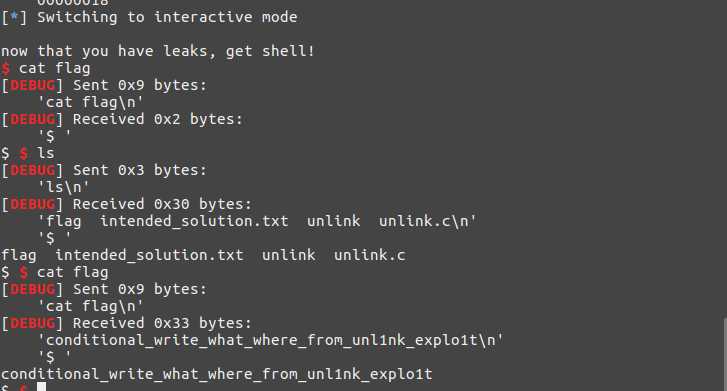Click the second 'cat flag' command line
The width and height of the screenshot is (727, 391).
pyautogui.click(x=72, y=272)
